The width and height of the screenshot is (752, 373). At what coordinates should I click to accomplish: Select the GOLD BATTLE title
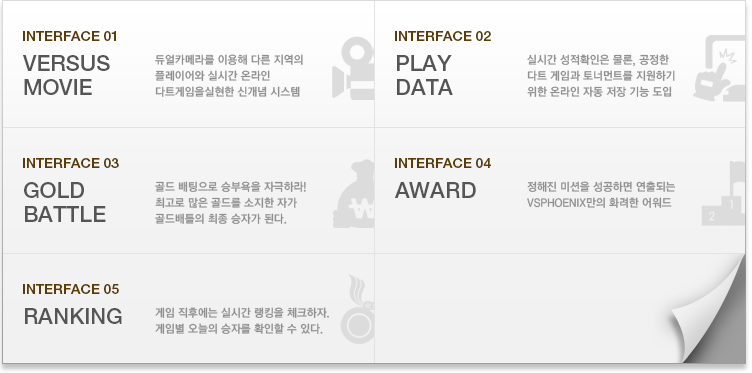[65, 203]
